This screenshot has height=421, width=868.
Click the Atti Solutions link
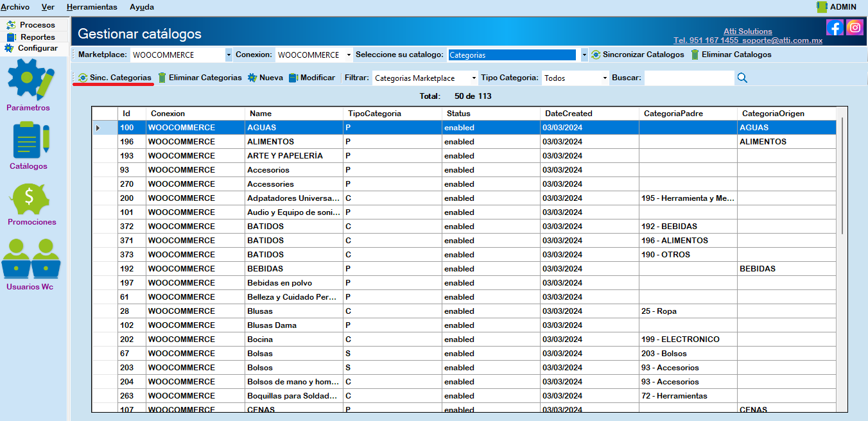(x=747, y=31)
